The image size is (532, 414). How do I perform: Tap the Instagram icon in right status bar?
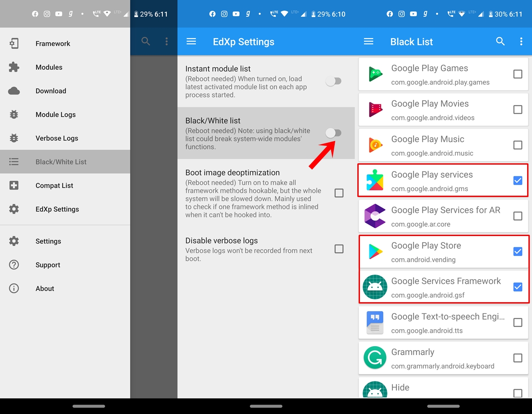click(x=402, y=14)
